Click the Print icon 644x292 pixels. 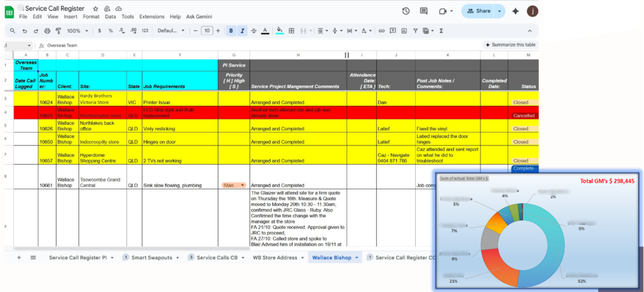pyautogui.click(x=47, y=30)
